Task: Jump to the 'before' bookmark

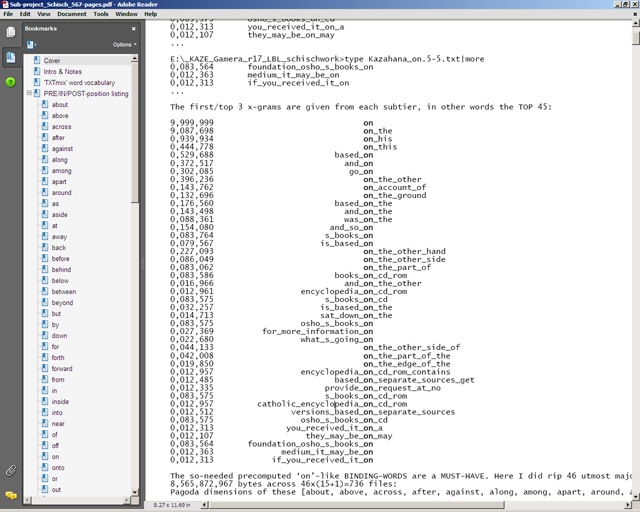Action: pyautogui.click(x=60, y=259)
